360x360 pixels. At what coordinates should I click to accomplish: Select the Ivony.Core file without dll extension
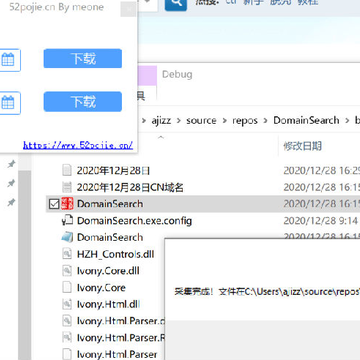tap(101, 287)
